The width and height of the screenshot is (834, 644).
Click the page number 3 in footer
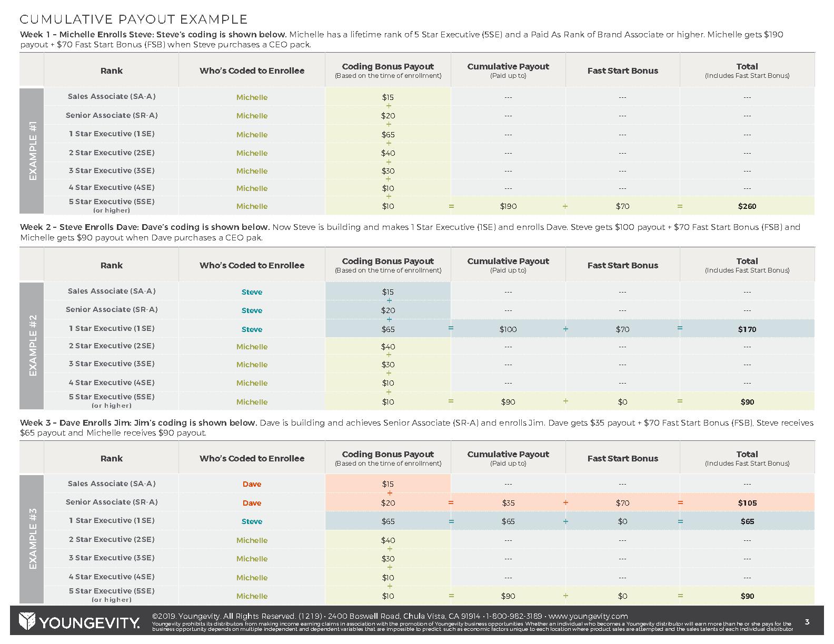tap(807, 622)
